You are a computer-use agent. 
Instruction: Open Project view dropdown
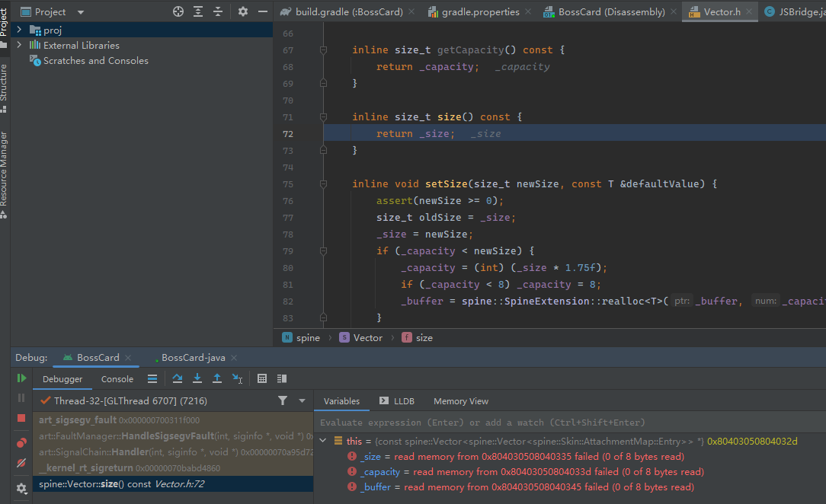81,12
